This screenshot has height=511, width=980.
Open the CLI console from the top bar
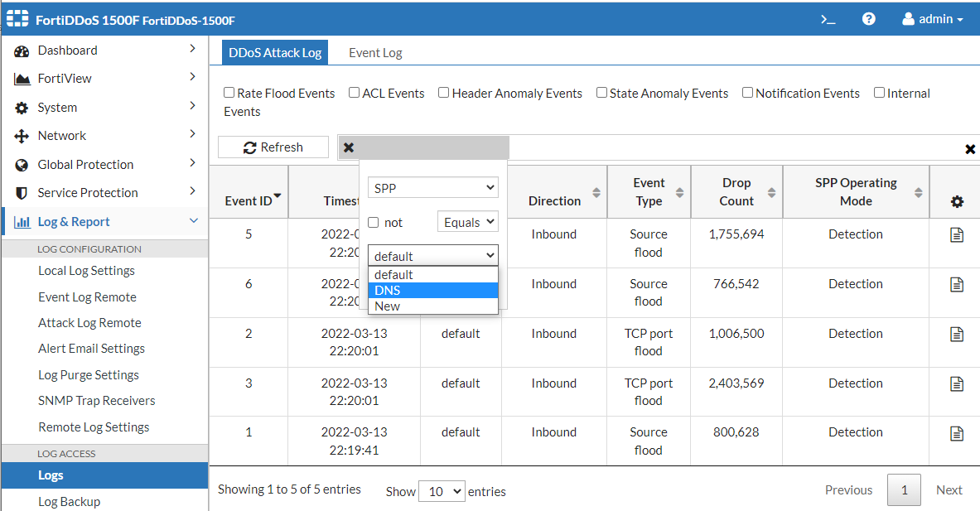point(828,18)
